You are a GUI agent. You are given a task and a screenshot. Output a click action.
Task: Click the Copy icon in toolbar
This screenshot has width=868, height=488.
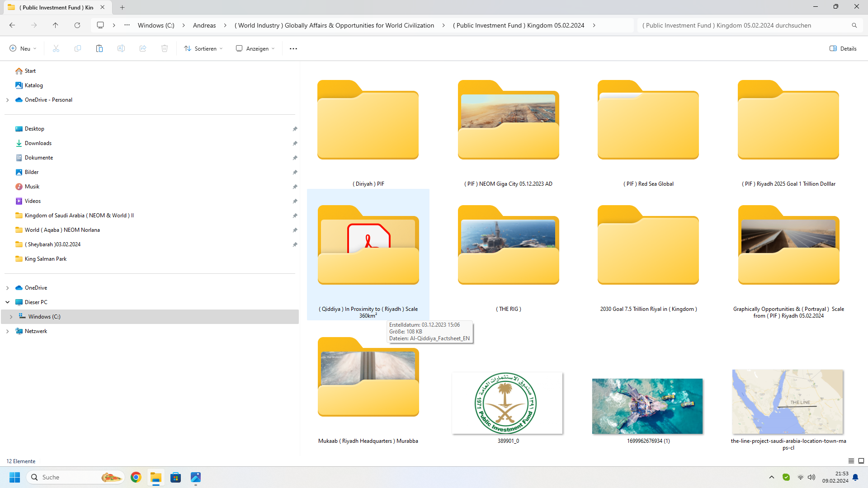click(78, 48)
